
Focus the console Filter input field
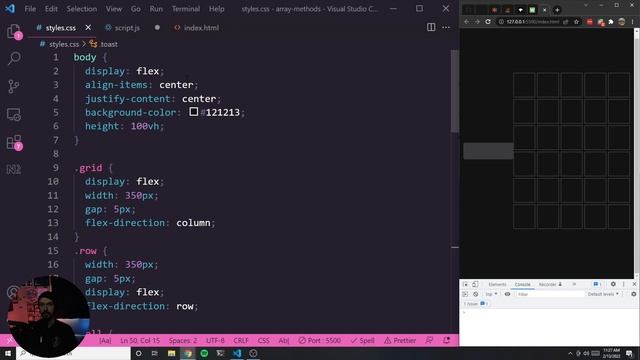(x=549, y=294)
